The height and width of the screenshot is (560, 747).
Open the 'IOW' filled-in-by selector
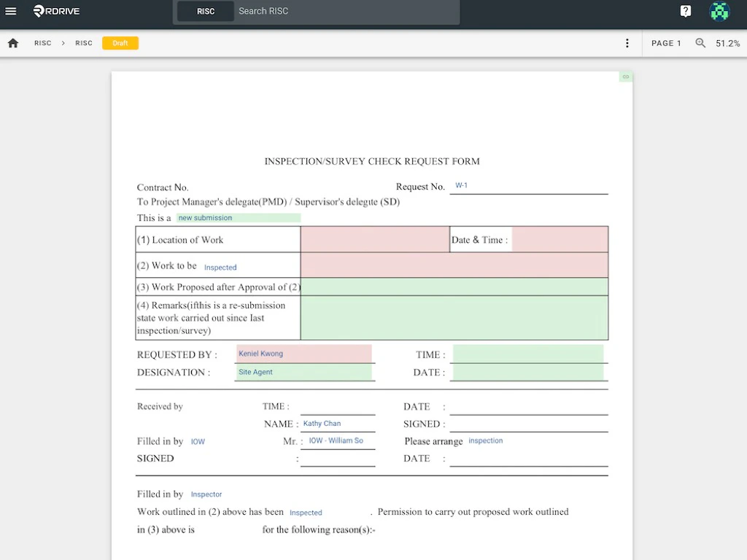(x=198, y=441)
